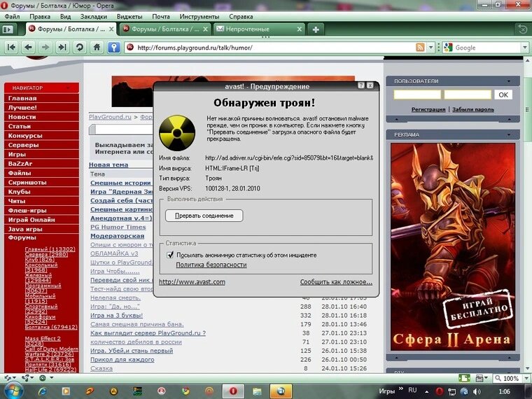Screen dimensions: 532x399
Task: Toggle the Opera side panel button
Action: (x=8, y=29)
